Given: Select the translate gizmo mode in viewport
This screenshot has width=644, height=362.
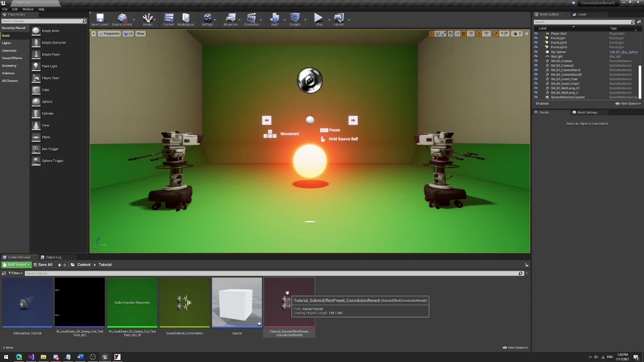Looking at the screenshot, I should click(x=432, y=34).
